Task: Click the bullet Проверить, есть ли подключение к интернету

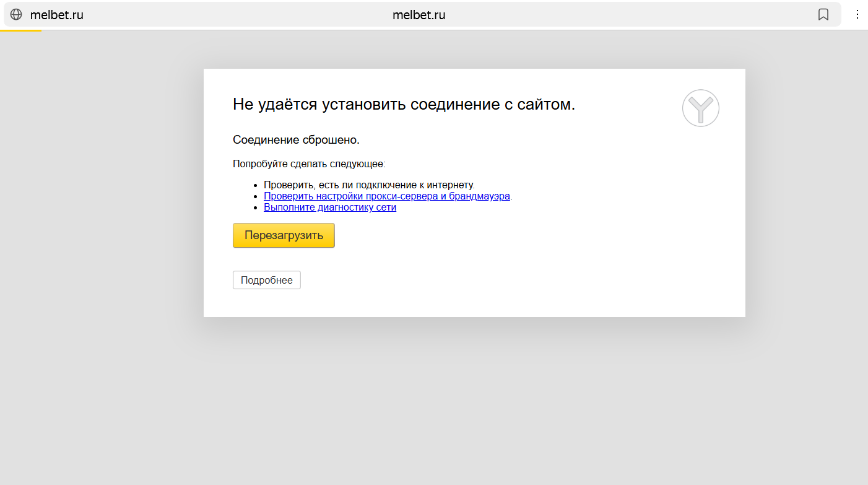Action: 369,185
